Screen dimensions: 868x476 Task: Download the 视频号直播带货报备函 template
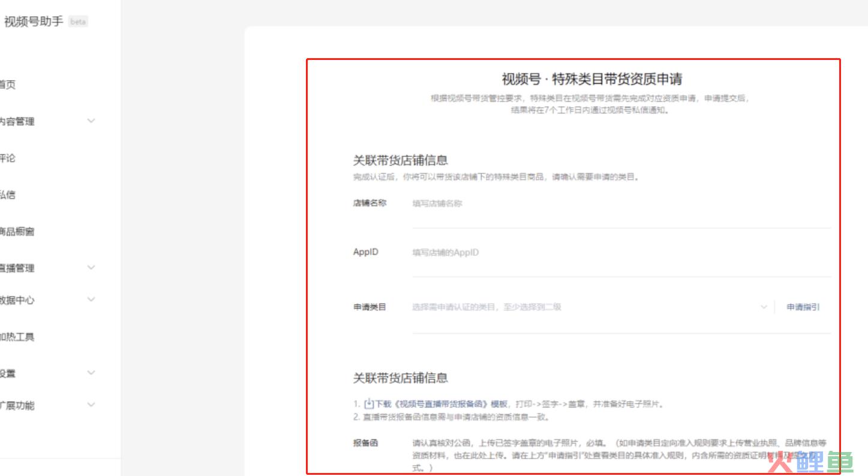(x=441, y=404)
